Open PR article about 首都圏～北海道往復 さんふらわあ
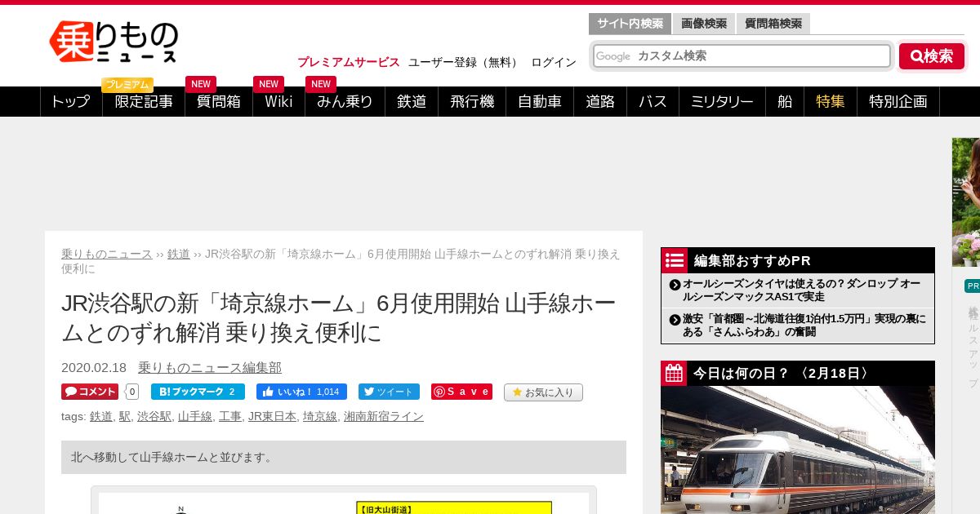 click(x=804, y=325)
